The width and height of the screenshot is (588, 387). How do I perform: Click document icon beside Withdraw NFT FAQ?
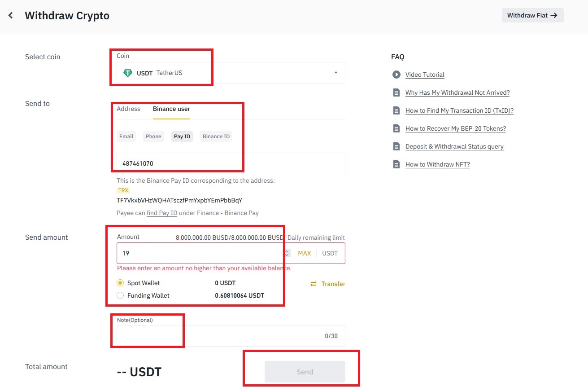point(396,164)
